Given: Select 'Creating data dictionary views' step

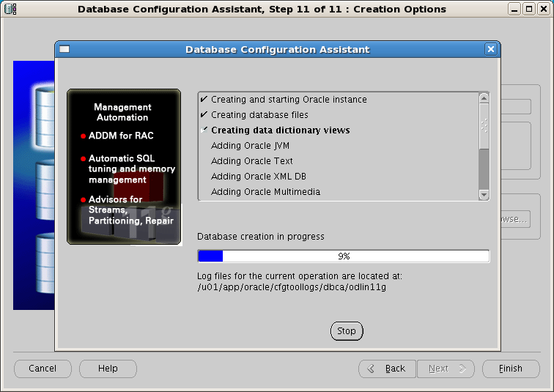Looking at the screenshot, I should 280,130.
